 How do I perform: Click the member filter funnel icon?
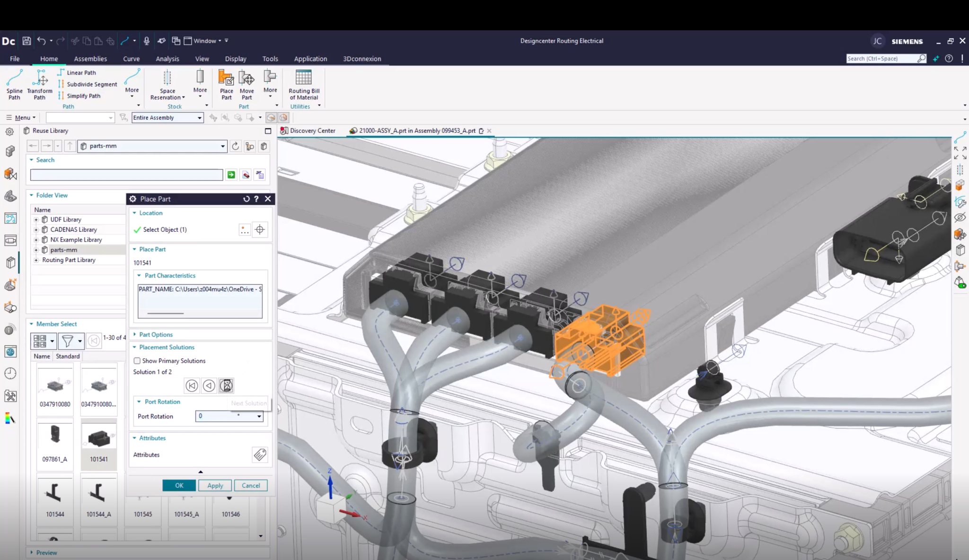pyautogui.click(x=68, y=341)
